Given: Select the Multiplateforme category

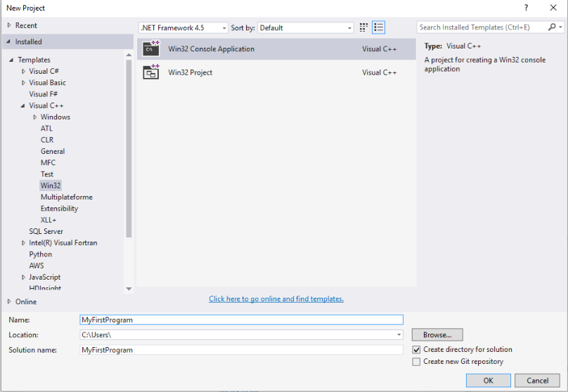Looking at the screenshot, I should click(x=66, y=197).
